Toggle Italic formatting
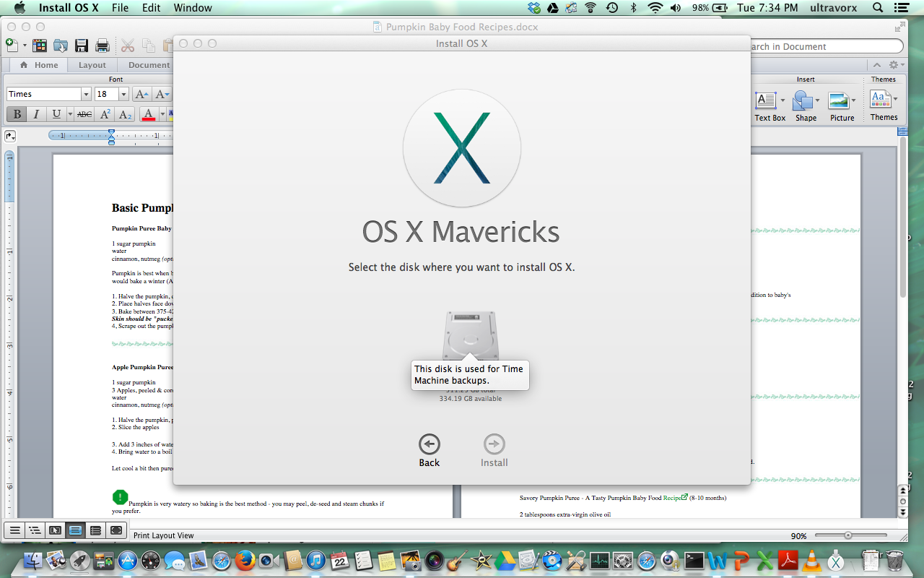The height and width of the screenshot is (578, 924). point(36,114)
